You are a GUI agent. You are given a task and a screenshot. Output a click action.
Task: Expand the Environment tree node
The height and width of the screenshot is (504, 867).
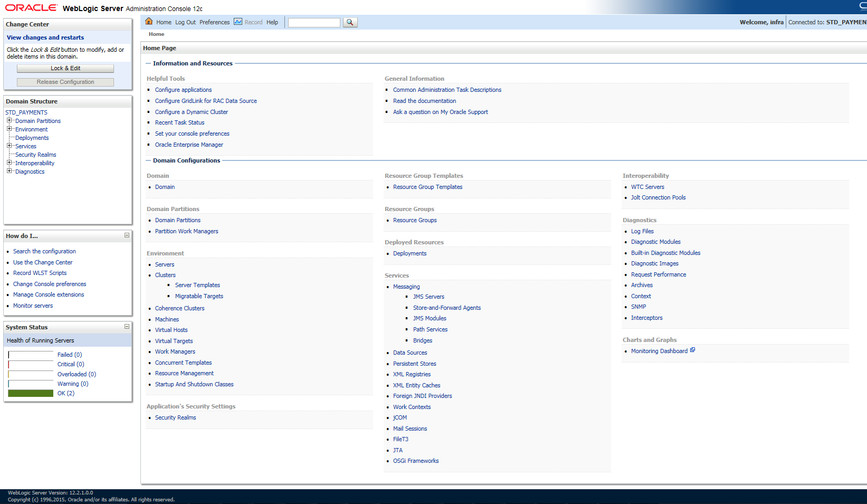tap(9, 129)
